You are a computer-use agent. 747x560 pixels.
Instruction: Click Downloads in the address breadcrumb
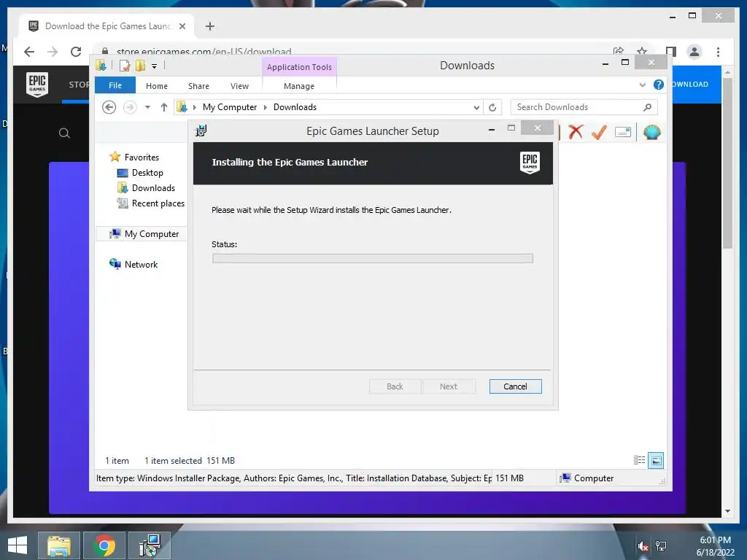(295, 107)
